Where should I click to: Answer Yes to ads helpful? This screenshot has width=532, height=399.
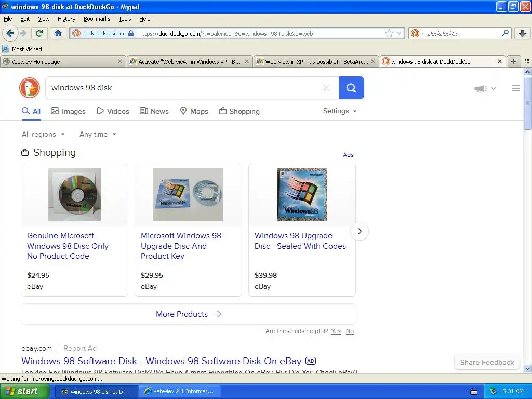(336, 331)
